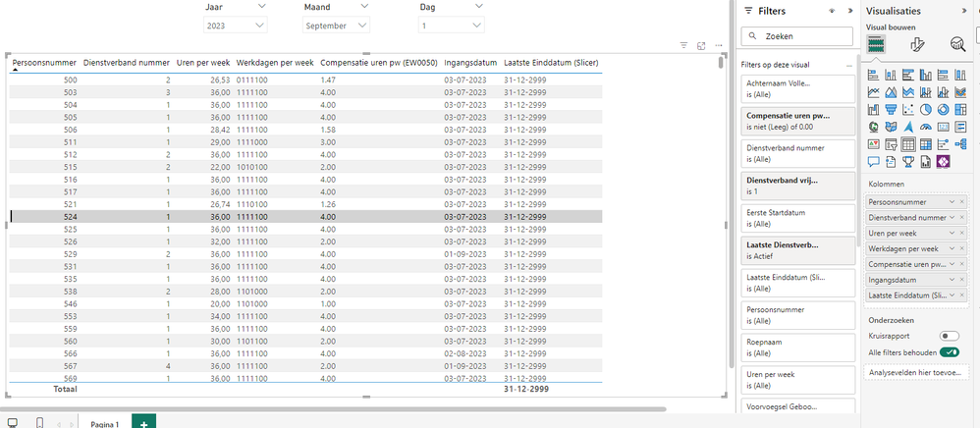980x428 pixels.
Task: Select the Azure map arrow visual
Action: point(908,127)
